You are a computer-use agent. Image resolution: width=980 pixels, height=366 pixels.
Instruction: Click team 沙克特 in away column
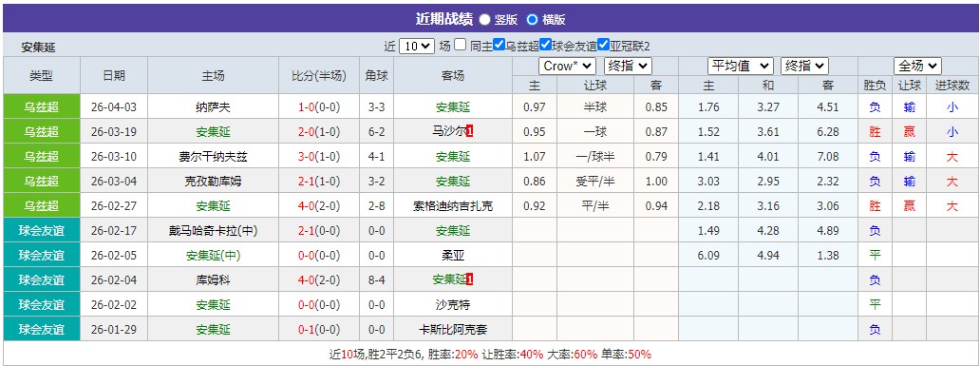[x=453, y=305]
